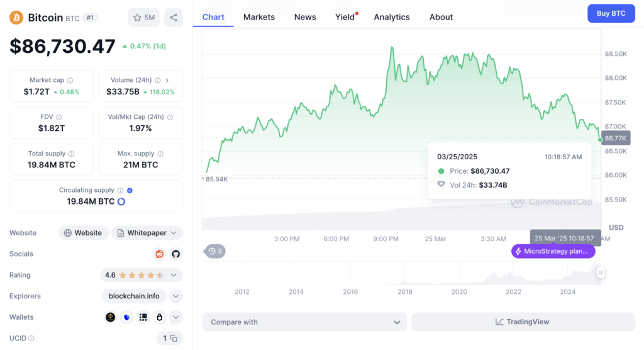The width and height of the screenshot is (644, 350).
Task: Switch to the Markets tab
Action: tap(258, 17)
